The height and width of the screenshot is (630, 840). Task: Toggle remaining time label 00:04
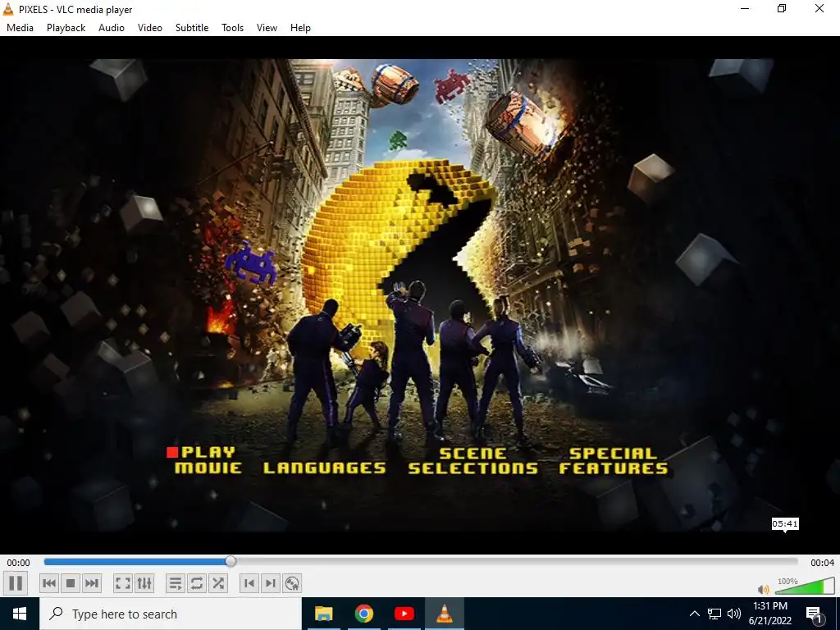pyautogui.click(x=822, y=563)
